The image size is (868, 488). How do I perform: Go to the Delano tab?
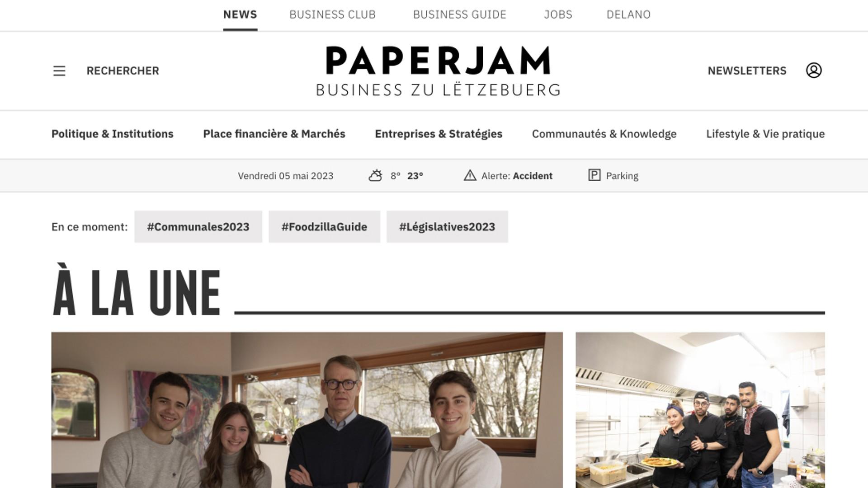tap(628, 14)
